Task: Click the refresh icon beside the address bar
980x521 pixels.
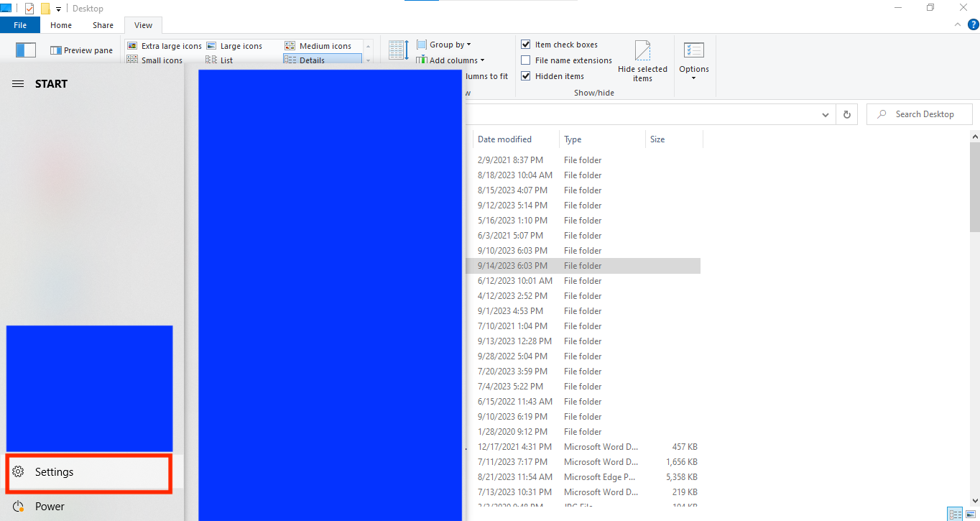Action: [846, 114]
